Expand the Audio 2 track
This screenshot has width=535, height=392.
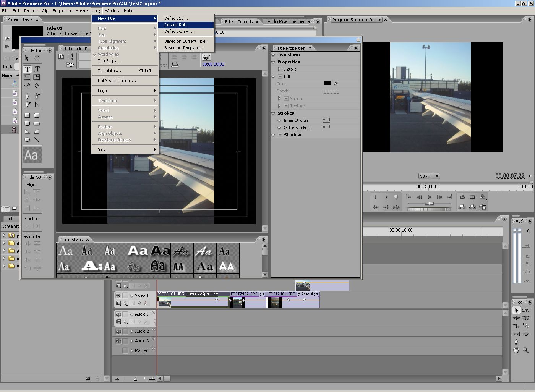coord(132,332)
